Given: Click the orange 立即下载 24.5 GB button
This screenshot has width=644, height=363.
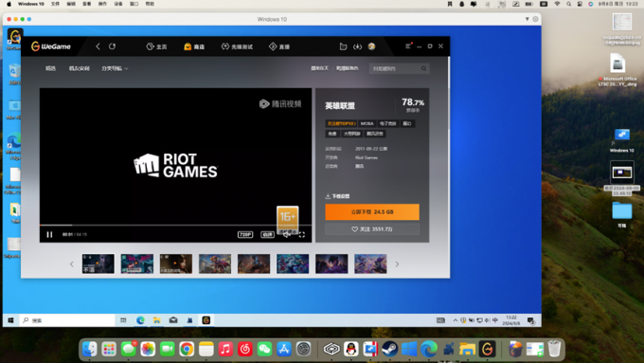Looking at the screenshot, I should [x=372, y=211].
